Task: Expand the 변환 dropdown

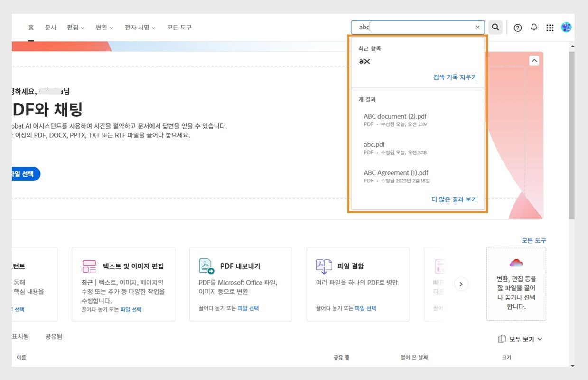Action: [x=103, y=28]
